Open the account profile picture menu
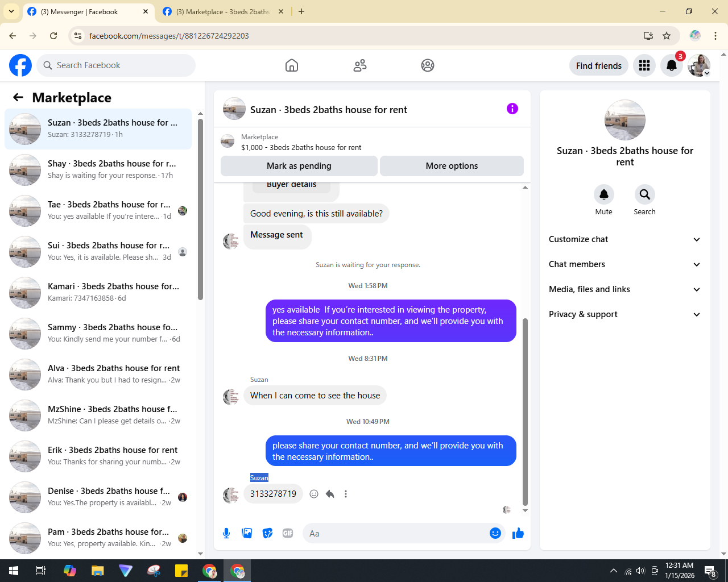 699,65
